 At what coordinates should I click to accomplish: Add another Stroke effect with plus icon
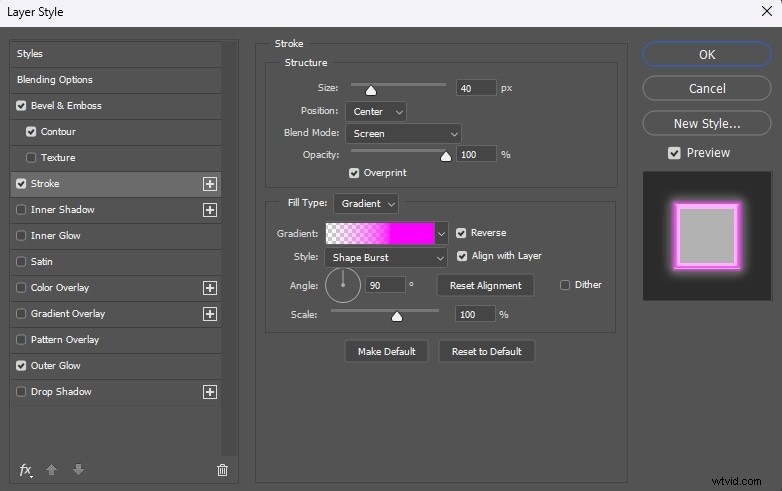210,184
